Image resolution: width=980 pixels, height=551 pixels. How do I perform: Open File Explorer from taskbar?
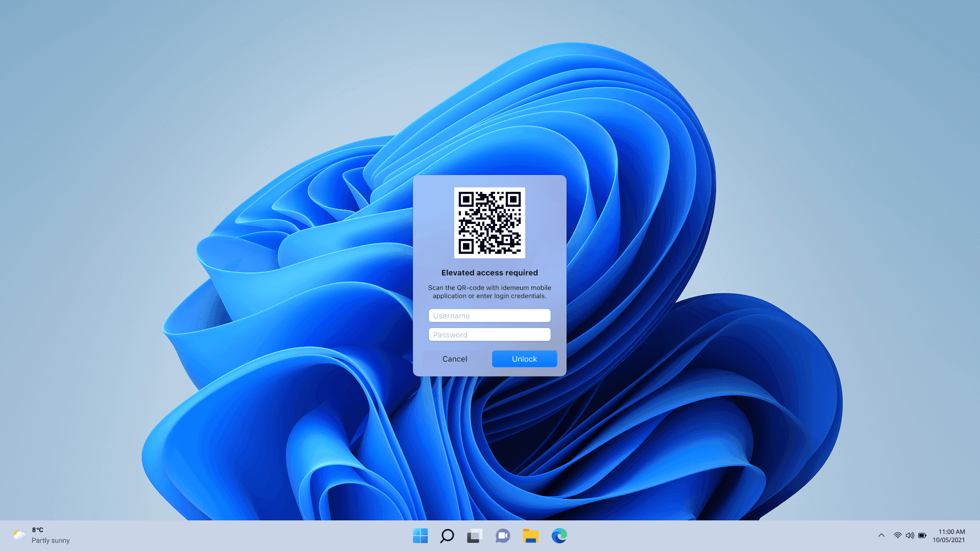[x=530, y=536]
